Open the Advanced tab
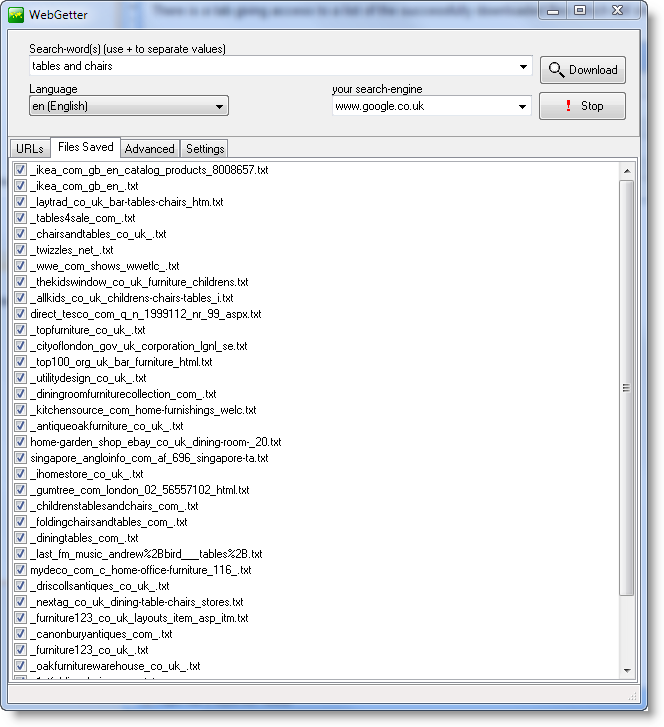This screenshot has height=727, width=664. (x=149, y=149)
